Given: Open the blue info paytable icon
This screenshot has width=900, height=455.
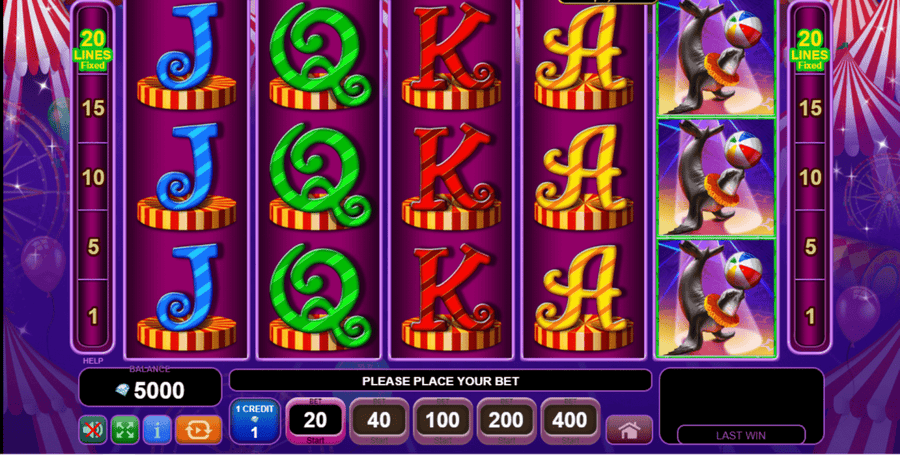Looking at the screenshot, I should (x=157, y=429).
